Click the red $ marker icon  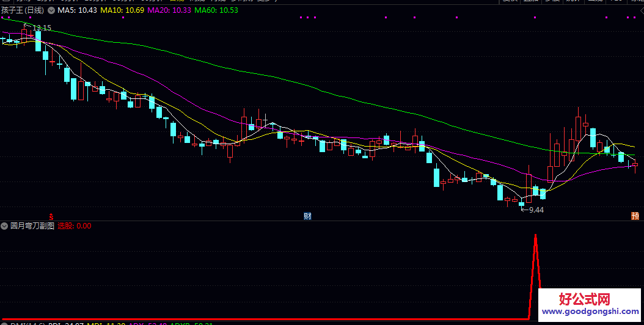51,216
